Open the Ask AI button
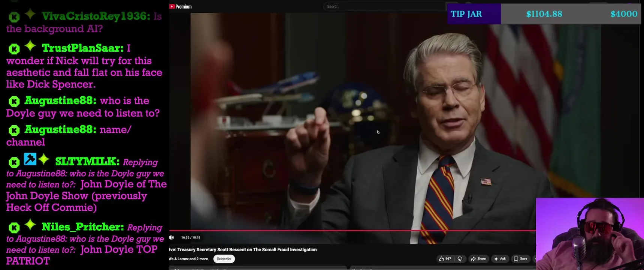Screen dimensions: 644x270 [500, 259]
